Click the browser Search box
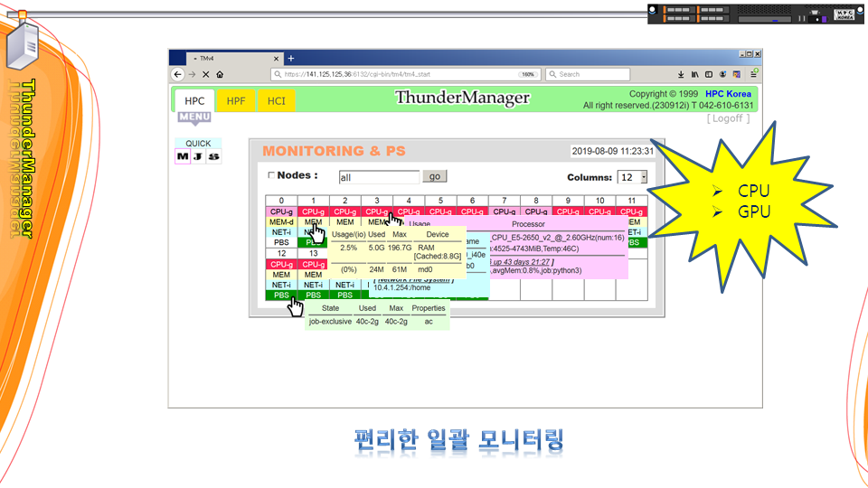This screenshot has height=488, width=868. click(588, 74)
